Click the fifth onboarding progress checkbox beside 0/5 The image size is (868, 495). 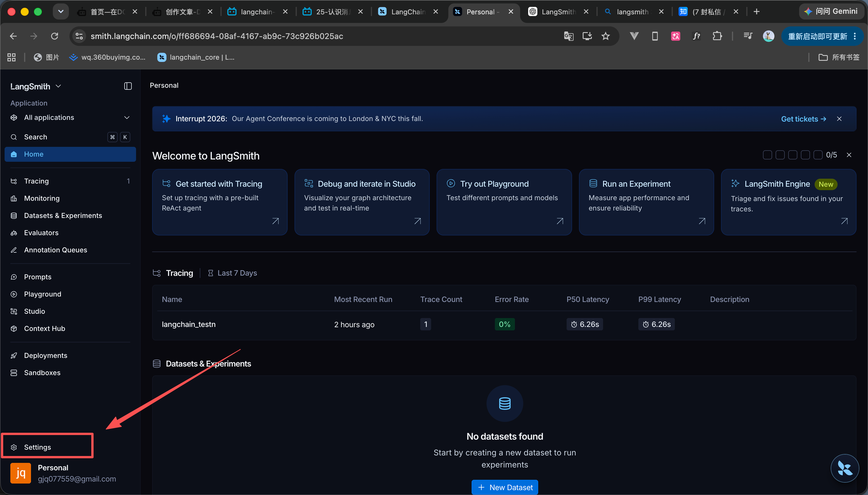[x=818, y=155]
